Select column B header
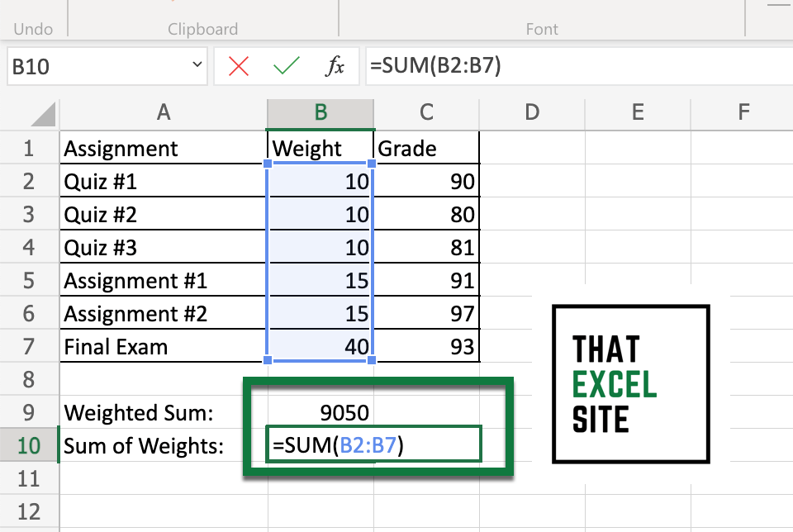Viewport: 793px width, 532px height. coord(320,113)
